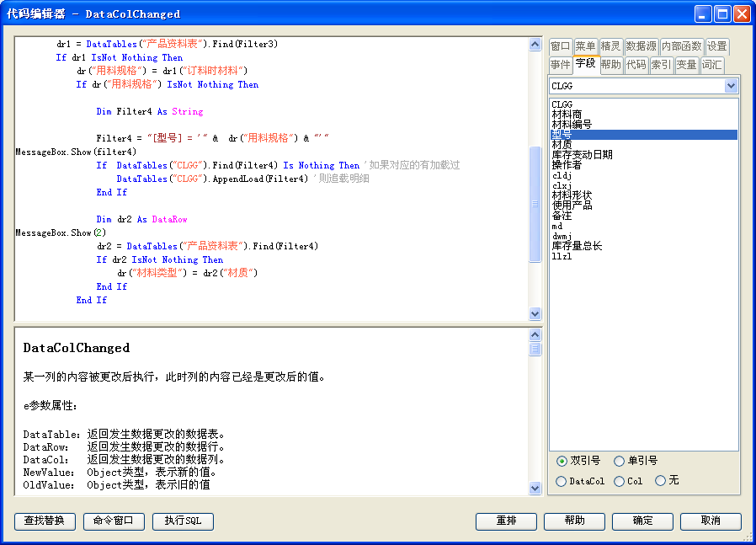
Task: Select the 无 radio option
Action: pyautogui.click(x=661, y=480)
